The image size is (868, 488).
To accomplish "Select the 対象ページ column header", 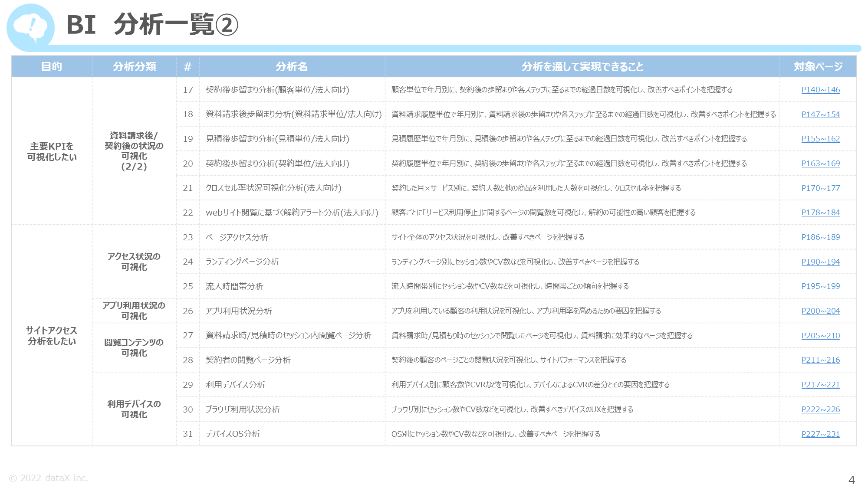I will tap(818, 66).
